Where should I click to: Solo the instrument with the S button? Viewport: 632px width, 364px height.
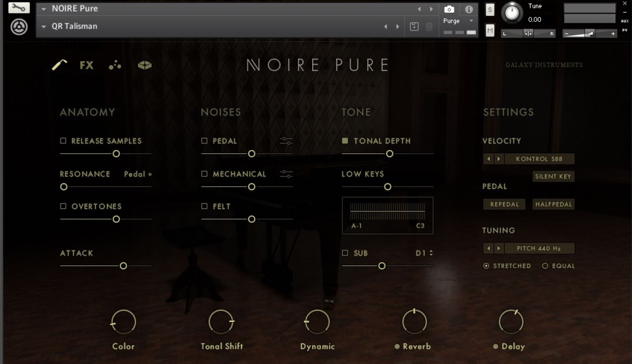click(490, 9)
